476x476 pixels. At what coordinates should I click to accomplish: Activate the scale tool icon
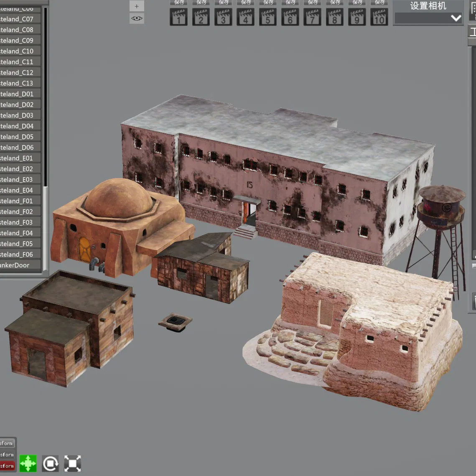tap(73, 463)
